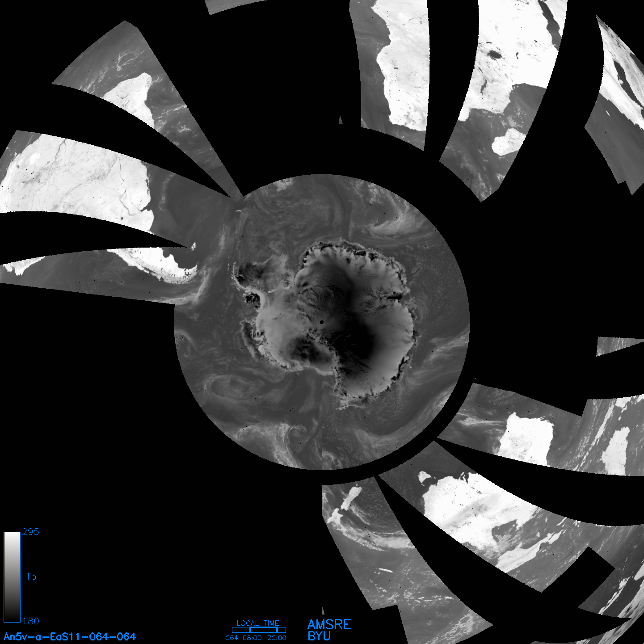Click the 180 minimum value label
This screenshot has height=644, width=644.
click(31, 621)
